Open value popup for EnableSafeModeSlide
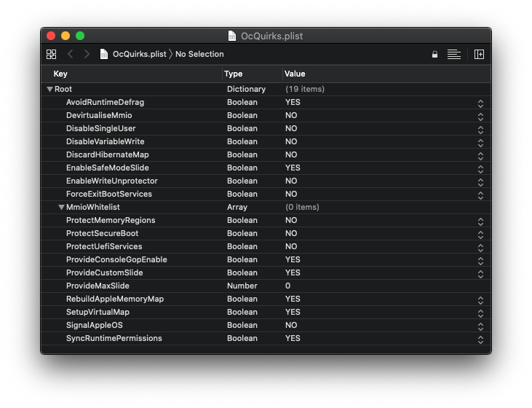532x408 pixels. click(x=480, y=169)
